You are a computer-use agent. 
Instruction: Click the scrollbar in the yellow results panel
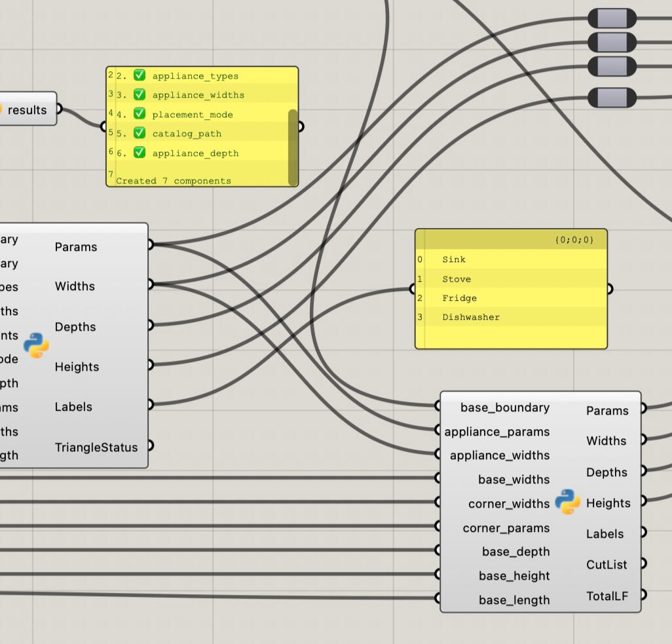pos(293,147)
